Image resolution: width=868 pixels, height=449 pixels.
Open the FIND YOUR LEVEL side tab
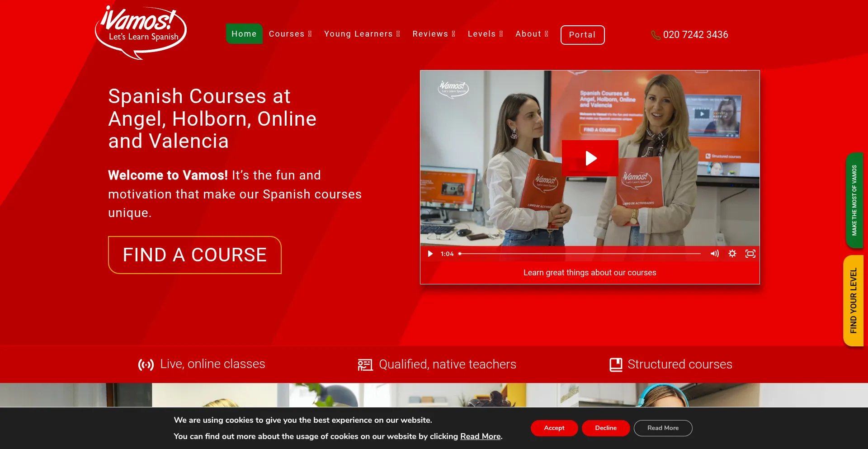[853, 301]
